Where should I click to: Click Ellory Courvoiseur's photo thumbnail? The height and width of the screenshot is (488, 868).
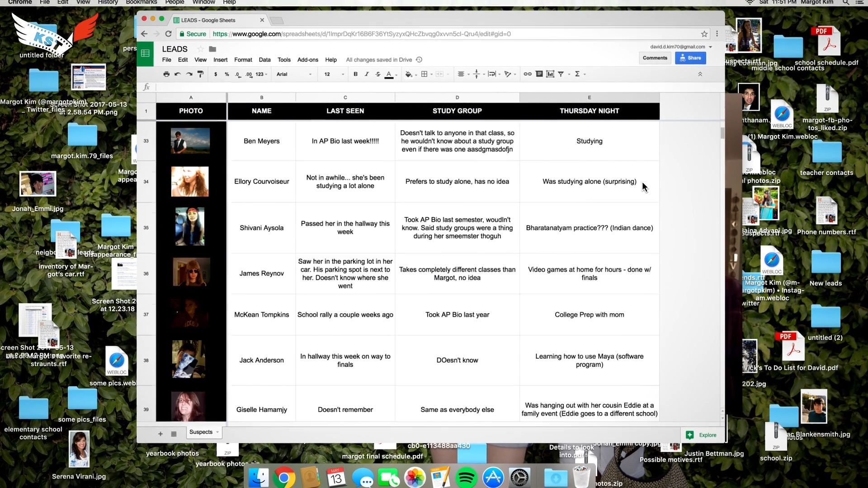[x=190, y=182]
